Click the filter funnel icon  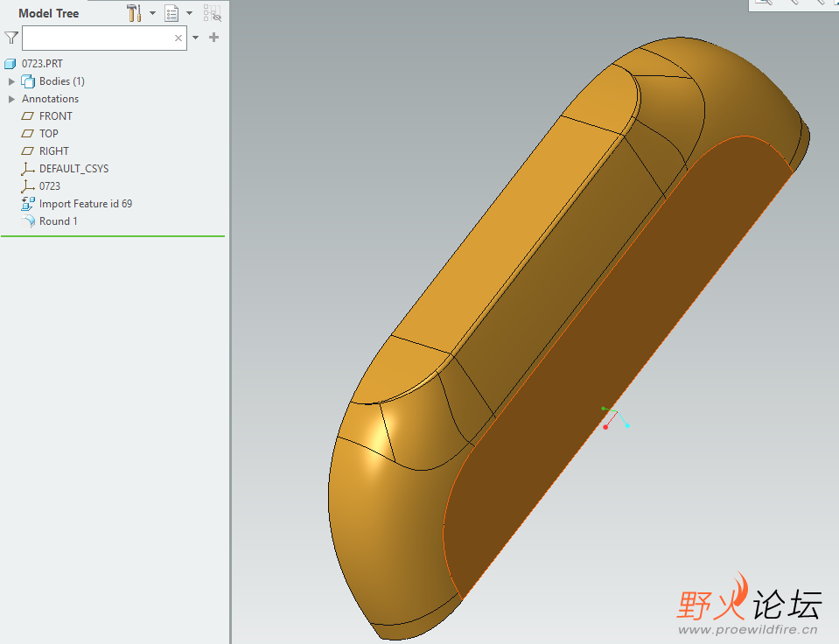(x=11, y=38)
